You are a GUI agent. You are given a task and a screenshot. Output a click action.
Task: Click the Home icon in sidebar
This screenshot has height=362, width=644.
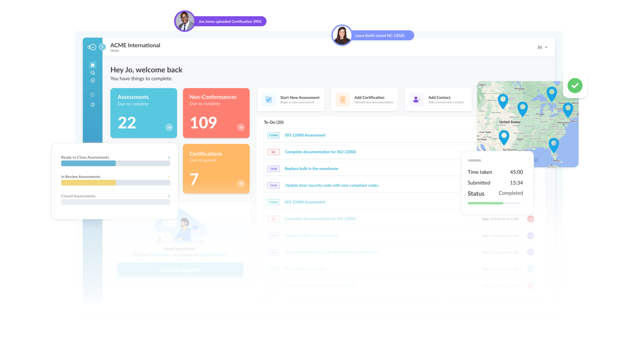(93, 65)
